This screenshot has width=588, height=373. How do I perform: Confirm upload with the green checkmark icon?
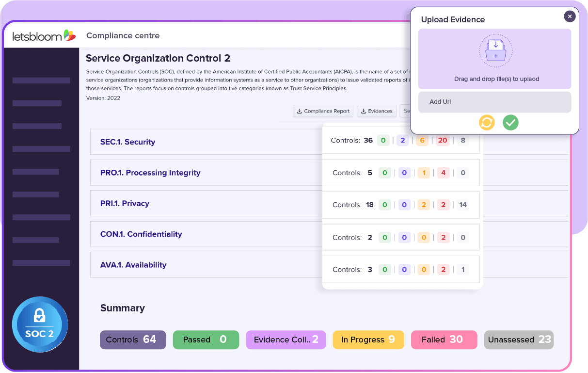510,123
